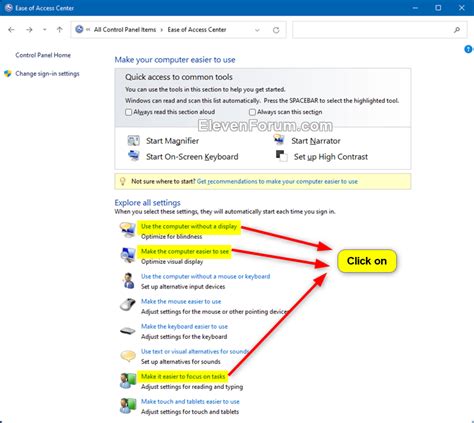Open Change sign-in settings
Screen dimensions: 474x423
[x=47, y=74]
